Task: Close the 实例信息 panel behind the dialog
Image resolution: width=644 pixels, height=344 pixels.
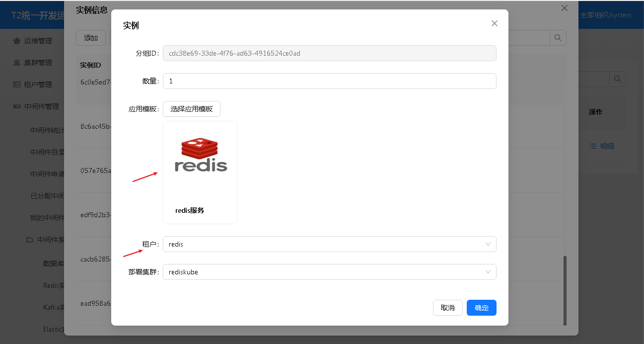Action: coord(564,8)
